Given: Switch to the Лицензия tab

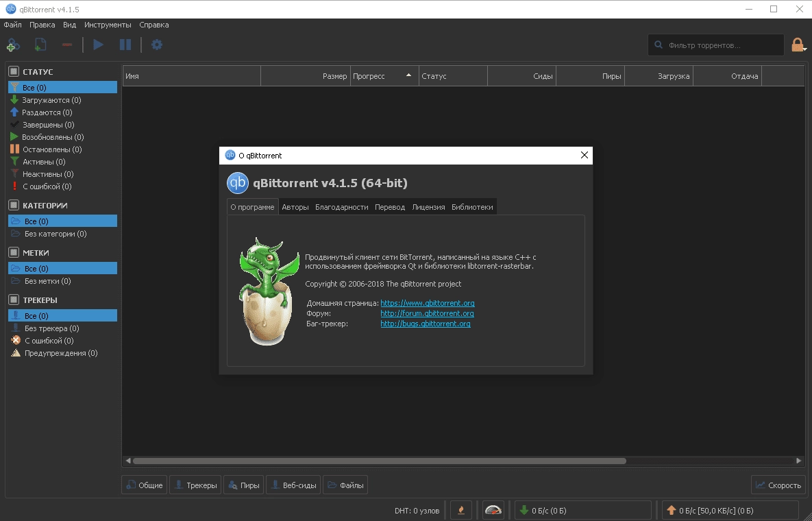Looking at the screenshot, I should tap(428, 207).
